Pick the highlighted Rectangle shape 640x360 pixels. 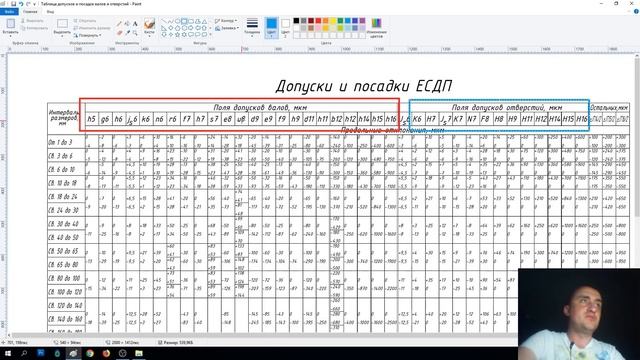[184, 21]
